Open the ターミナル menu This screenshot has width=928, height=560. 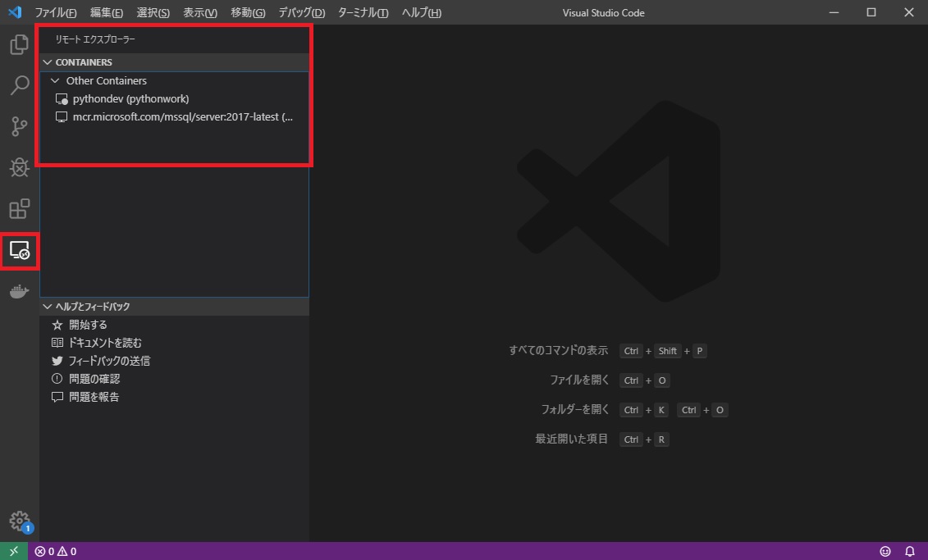point(363,12)
